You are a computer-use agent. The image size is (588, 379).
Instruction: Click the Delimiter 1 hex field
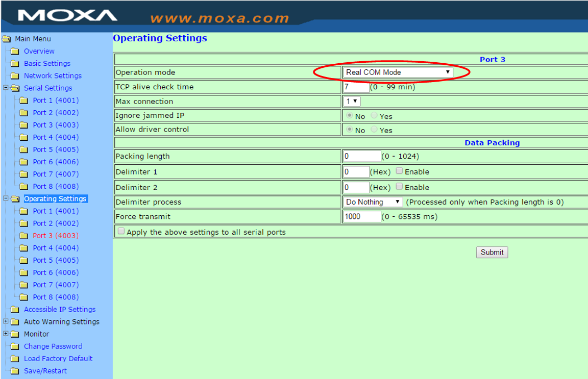356,172
